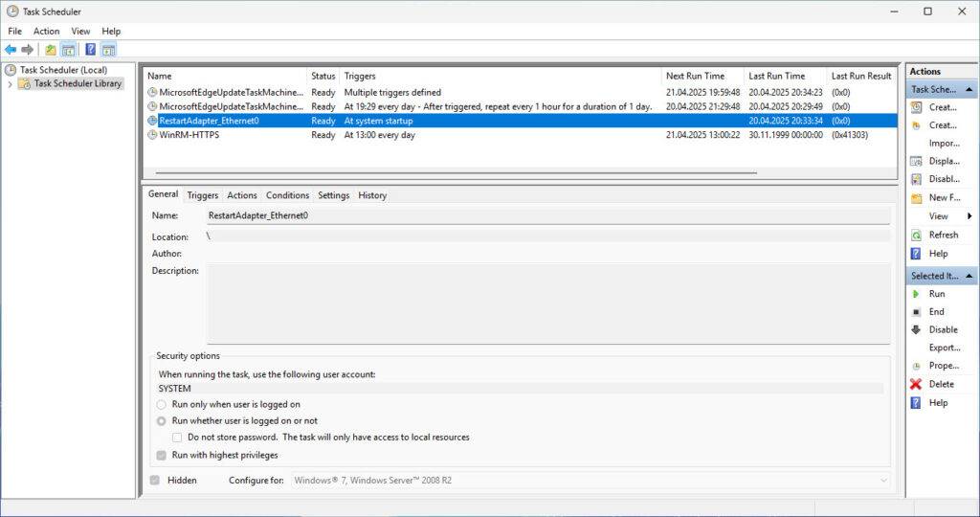Switch to the History tab

pos(372,195)
